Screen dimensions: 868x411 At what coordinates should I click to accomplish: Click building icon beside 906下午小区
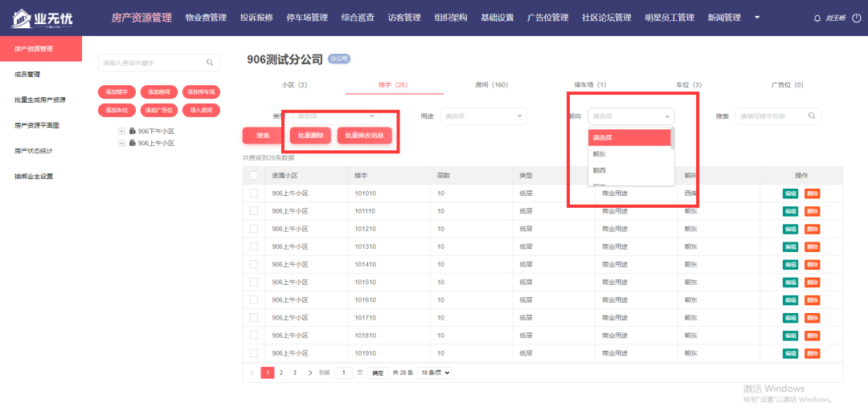(x=133, y=132)
